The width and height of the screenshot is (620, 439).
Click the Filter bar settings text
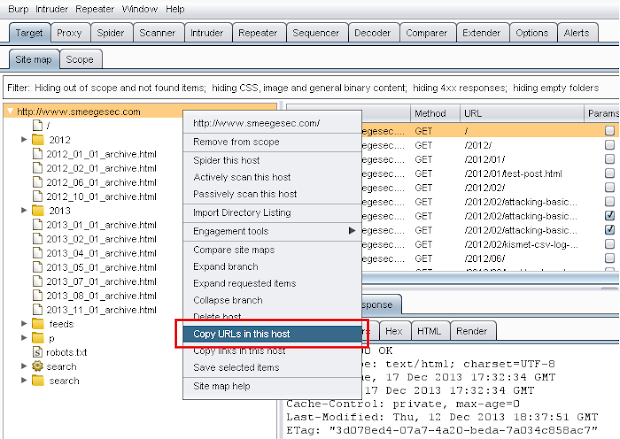303,87
